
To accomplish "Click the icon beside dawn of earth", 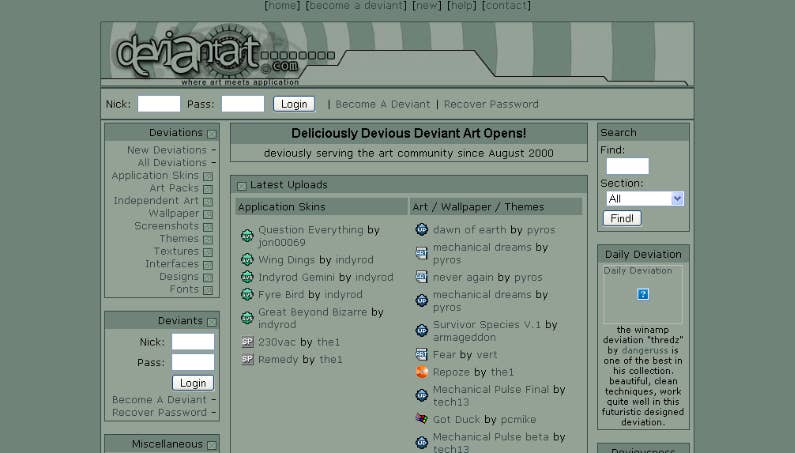I will [422, 230].
